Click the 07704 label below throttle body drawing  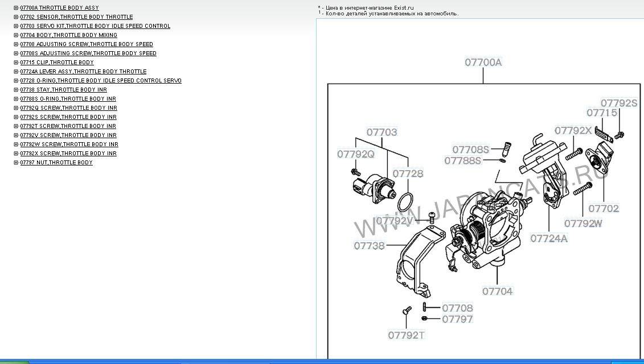497,291
